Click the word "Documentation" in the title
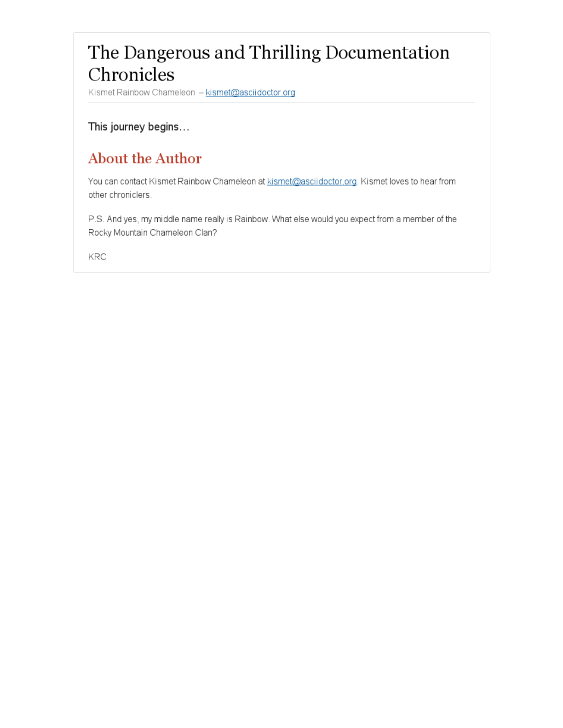This screenshot has width=563, height=728. [387, 52]
